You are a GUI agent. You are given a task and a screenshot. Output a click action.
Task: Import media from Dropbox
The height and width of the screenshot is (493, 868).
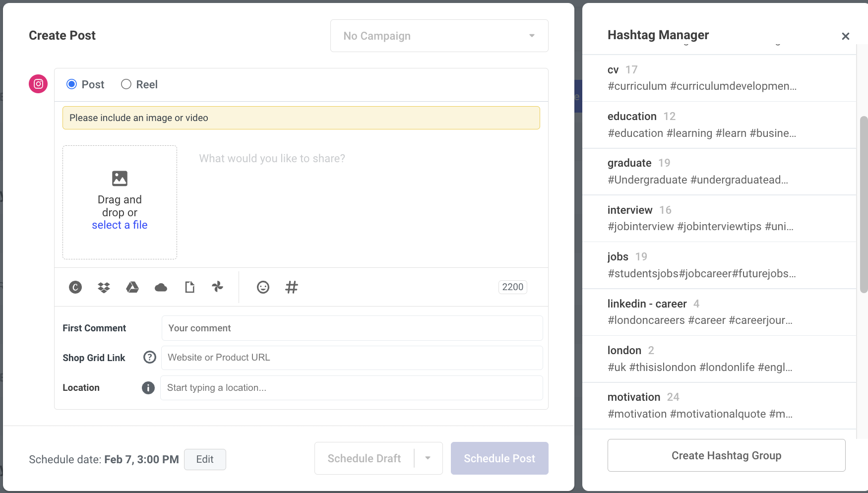(104, 287)
